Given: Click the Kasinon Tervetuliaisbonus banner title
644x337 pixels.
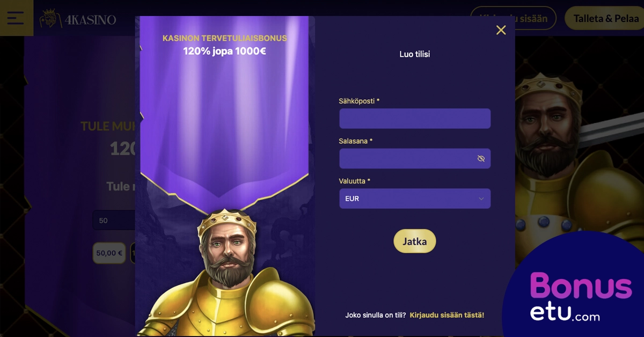Looking at the screenshot, I should point(224,38).
